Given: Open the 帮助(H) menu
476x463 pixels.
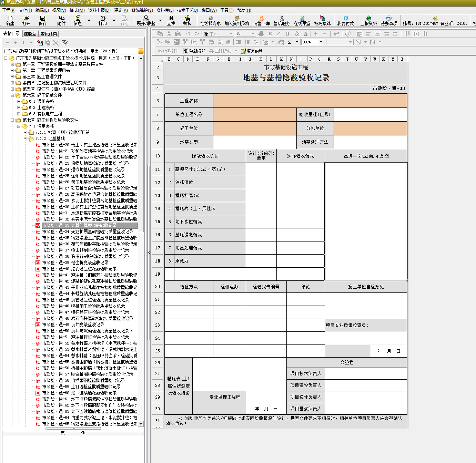Looking at the screenshot, I should [x=244, y=10].
